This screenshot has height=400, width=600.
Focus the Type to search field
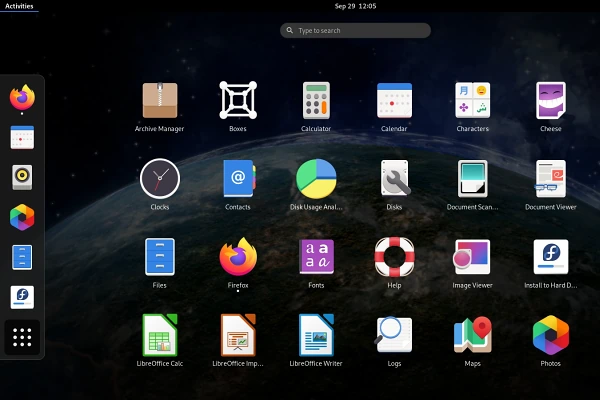(355, 30)
